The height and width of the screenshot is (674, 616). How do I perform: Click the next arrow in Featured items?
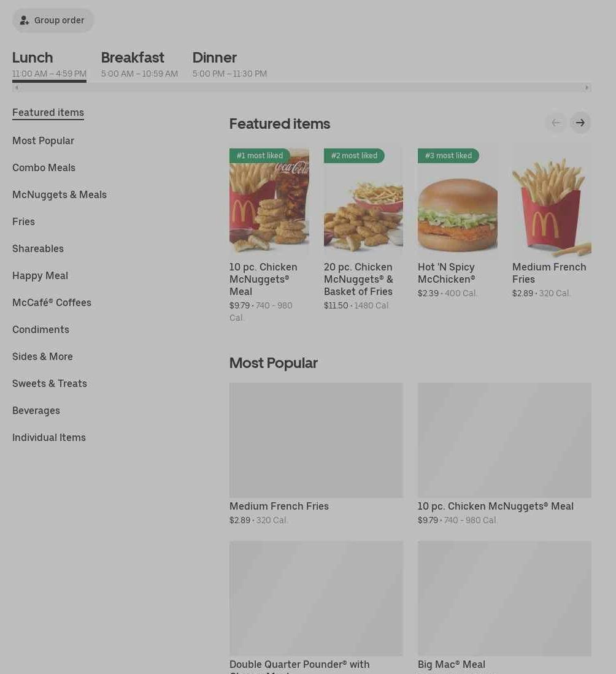580,123
